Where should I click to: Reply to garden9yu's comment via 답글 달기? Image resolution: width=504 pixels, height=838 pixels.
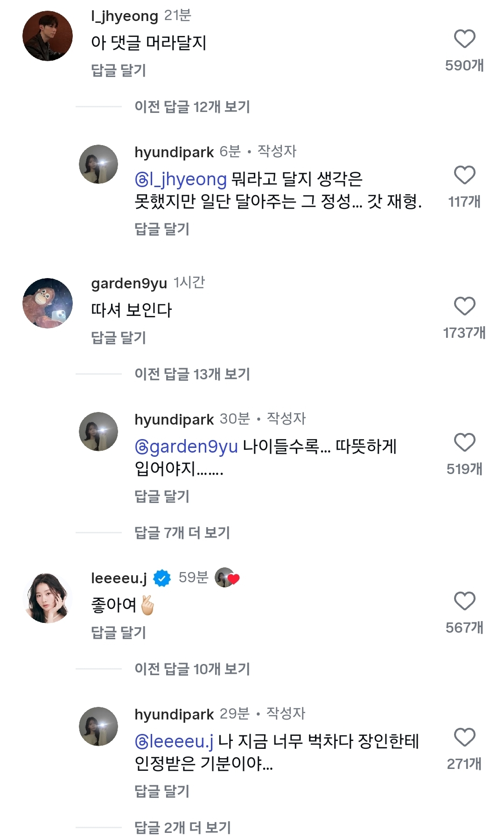[119, 338]
